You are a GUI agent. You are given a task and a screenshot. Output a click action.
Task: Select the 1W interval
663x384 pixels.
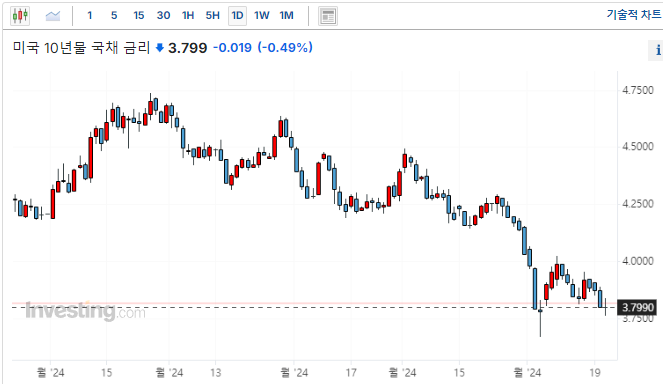pyautogui.click(x=262, y=16)
